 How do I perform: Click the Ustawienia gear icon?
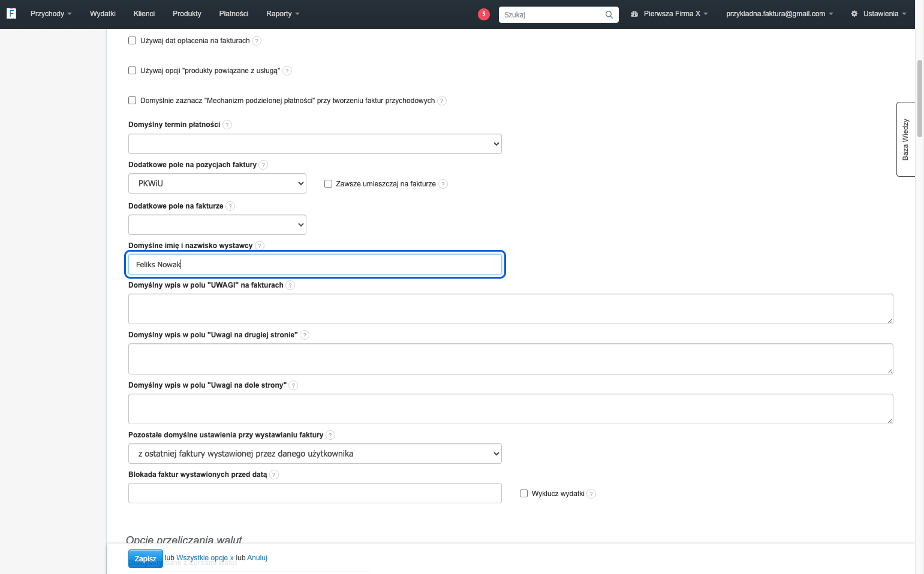coord(854,14)
